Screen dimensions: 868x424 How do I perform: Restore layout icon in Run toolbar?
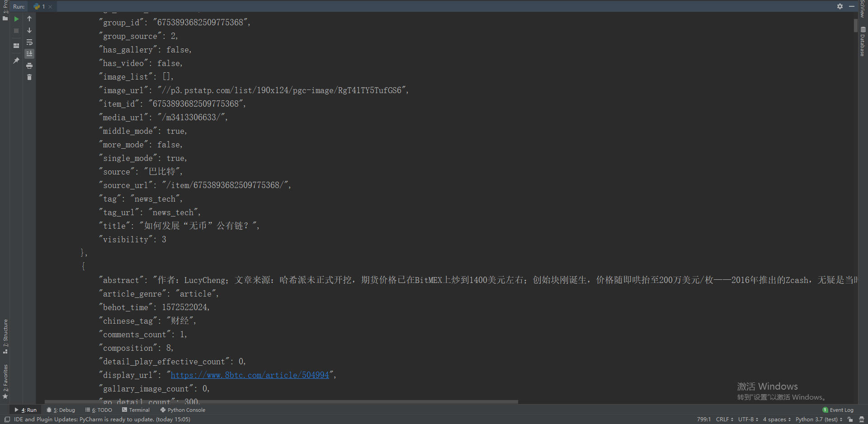(16, 46)
